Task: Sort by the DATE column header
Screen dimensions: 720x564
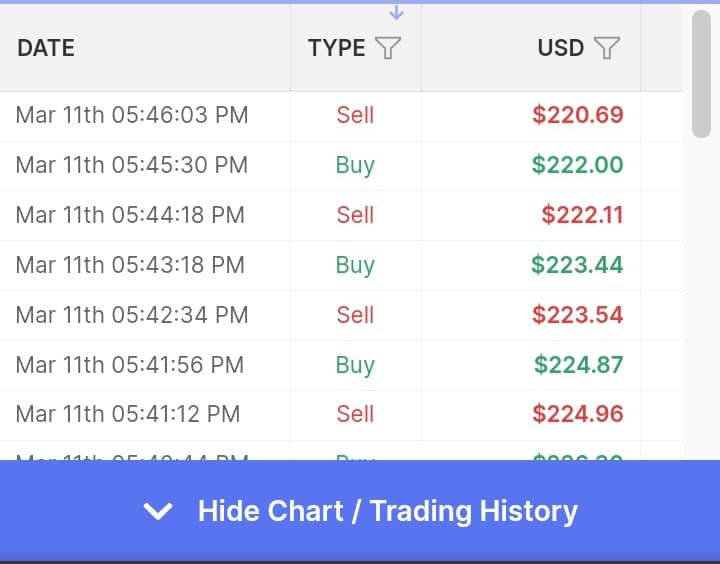Action: (x=46, y=48)
